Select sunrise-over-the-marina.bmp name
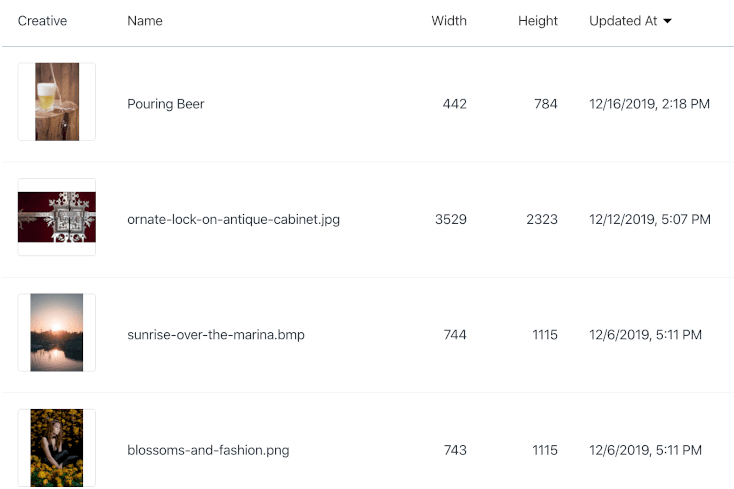Image resolution: width=734 pixels, height=489 pixels. tap(216, 335)
